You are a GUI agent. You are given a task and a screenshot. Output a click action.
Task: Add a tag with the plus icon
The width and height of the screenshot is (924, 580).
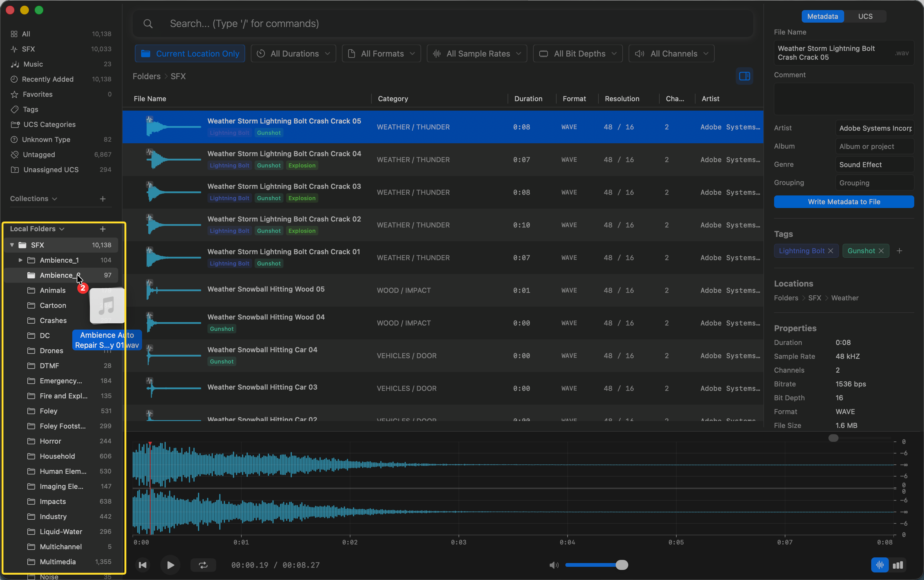(x=899, y=251)
